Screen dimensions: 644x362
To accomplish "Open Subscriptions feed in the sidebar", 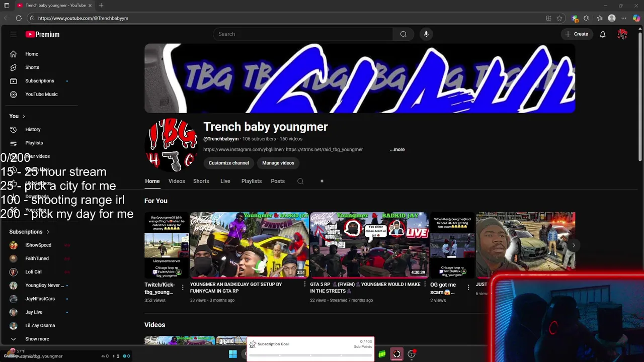I will click(x=40, y=81).
